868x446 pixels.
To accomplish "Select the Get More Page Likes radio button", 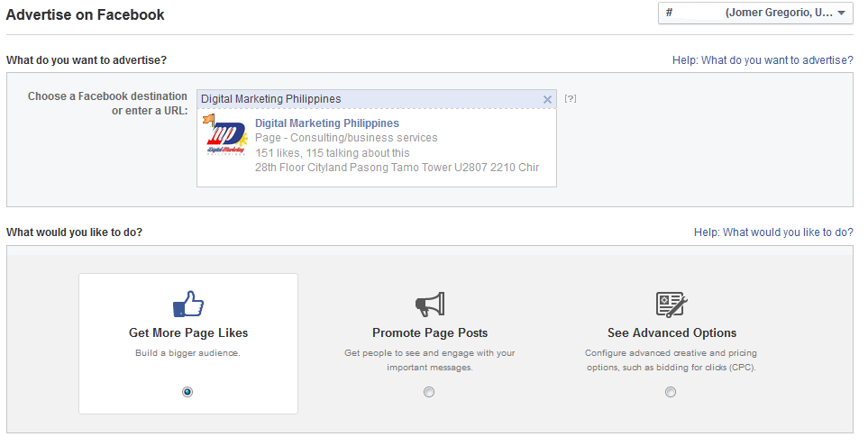I will (187, 392).
